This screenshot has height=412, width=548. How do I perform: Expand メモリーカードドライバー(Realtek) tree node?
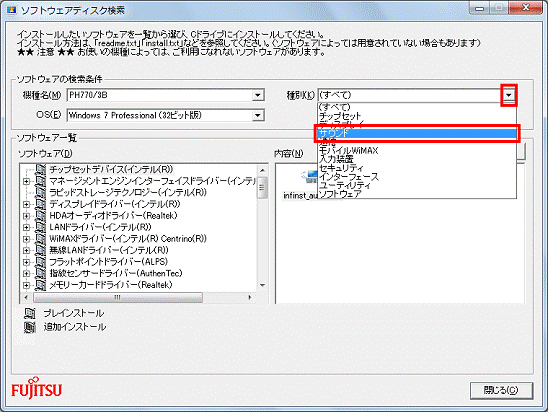(x=26, y=285)
